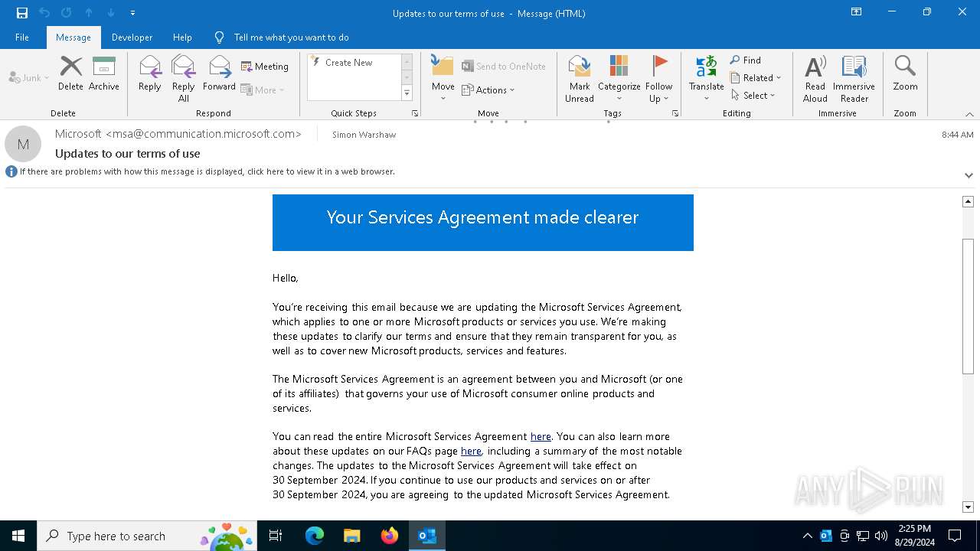
Task: Send to OneNote
Action: point(504,67)
